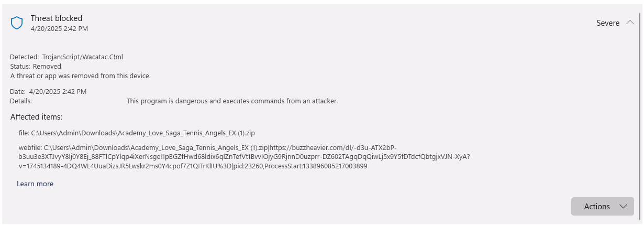644x225 pixels.
Task: Collapse the threat entry with the chevron
Action: point(630,23)
